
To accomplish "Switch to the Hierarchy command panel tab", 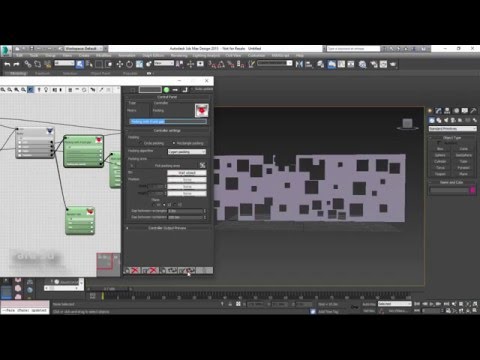I will click(447, 111).
